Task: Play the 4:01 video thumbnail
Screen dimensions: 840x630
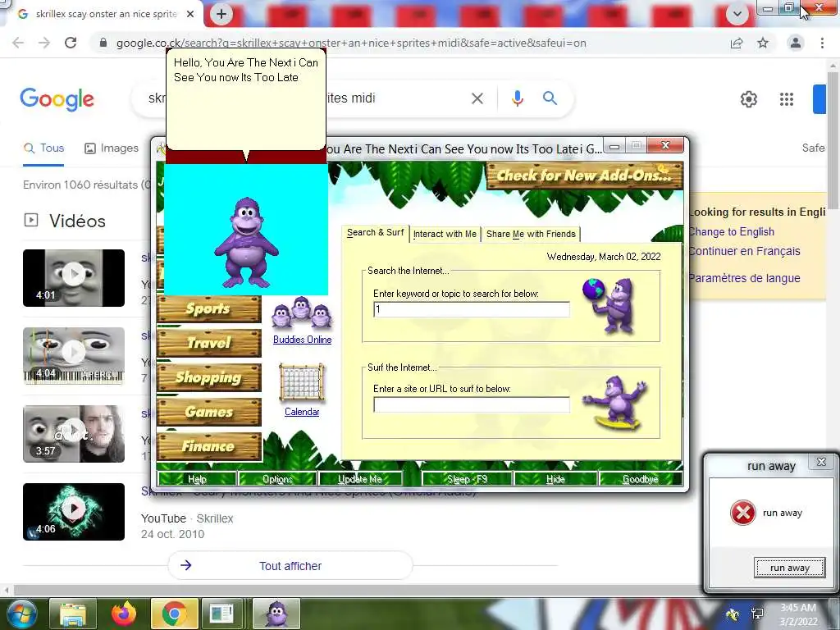Action: coord(74,278)
